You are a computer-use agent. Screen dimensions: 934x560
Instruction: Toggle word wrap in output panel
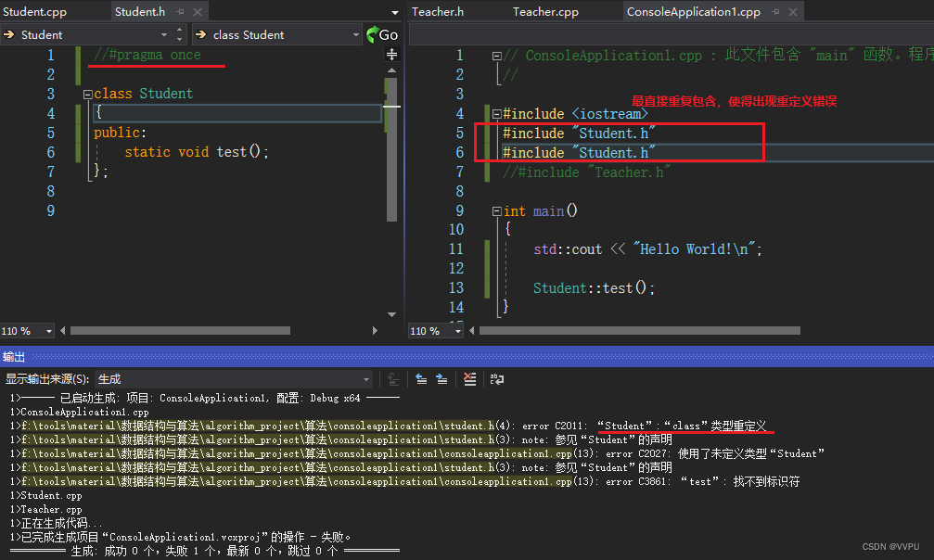(x=497, y=379)
